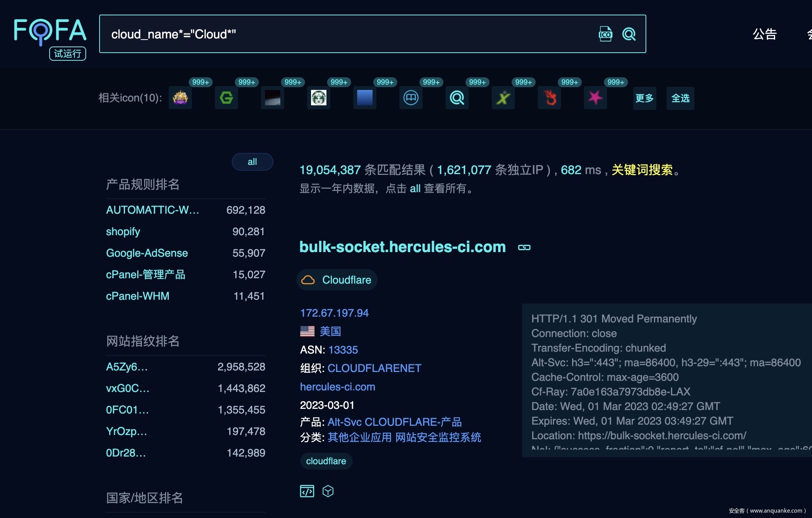Open the website source code icon

pos(307,491)
